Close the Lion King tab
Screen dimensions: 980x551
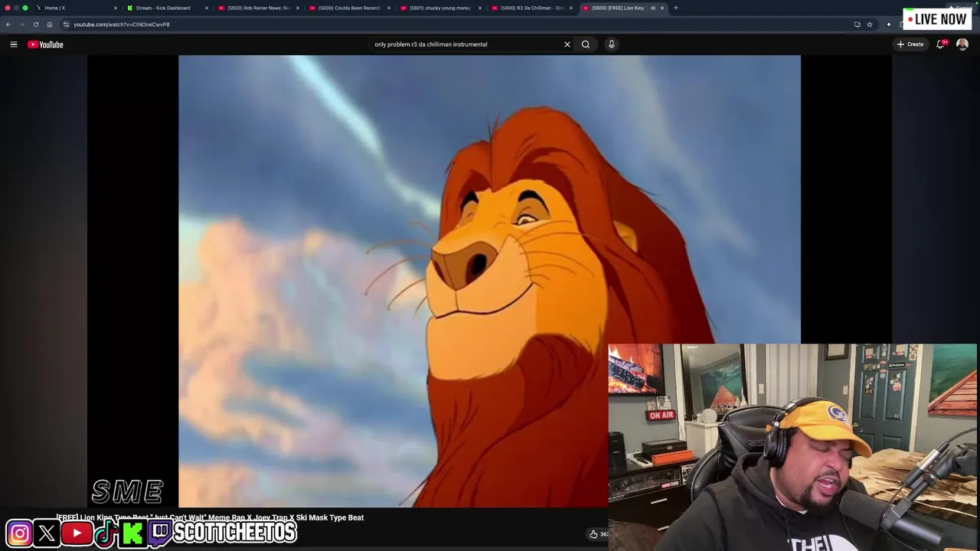[x=662, y=8]
